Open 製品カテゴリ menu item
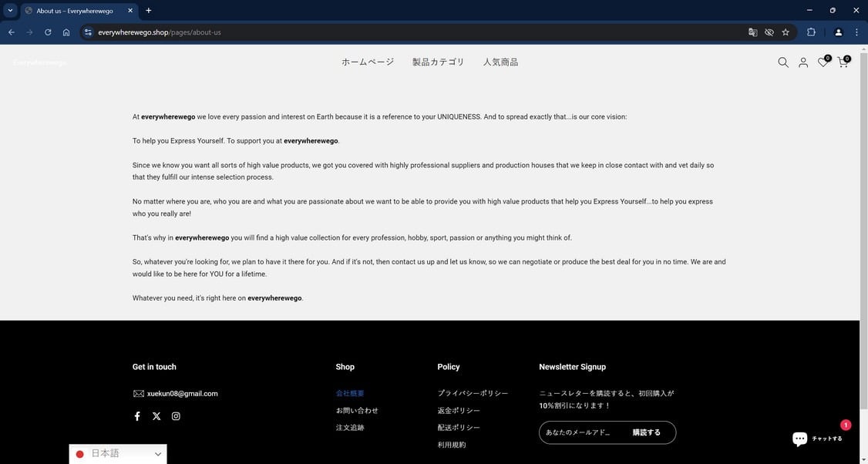 point(438,62)
